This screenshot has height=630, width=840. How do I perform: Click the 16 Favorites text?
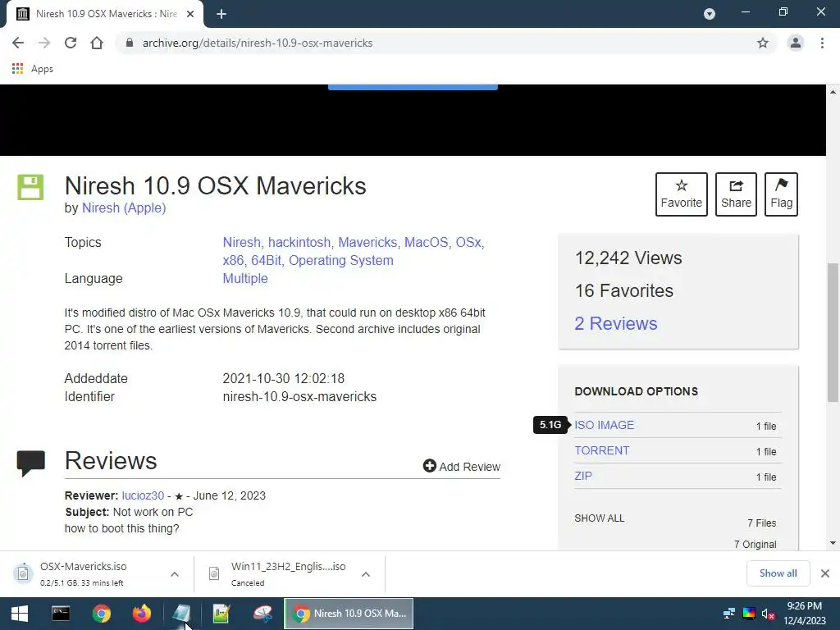[x=623, y=291]
